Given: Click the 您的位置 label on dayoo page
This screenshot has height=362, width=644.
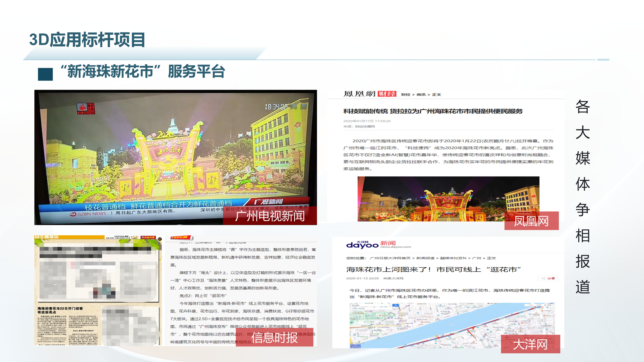Looking at the screenshot, I should (356, 258).
